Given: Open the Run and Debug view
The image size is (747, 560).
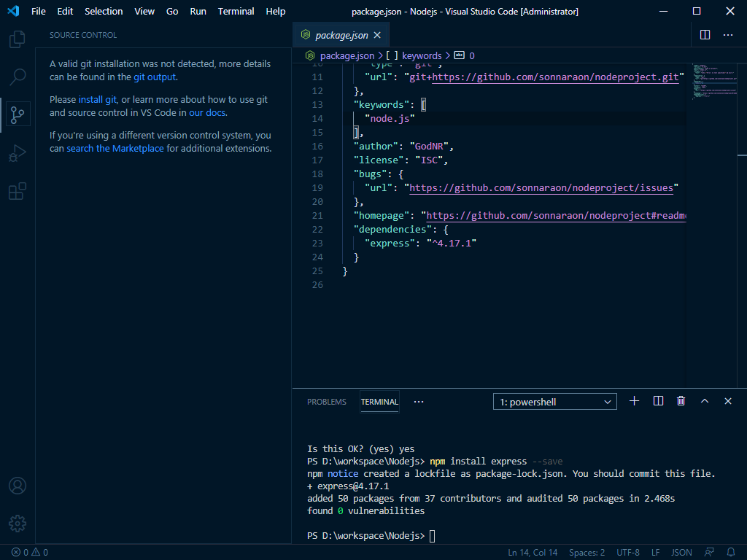Looking at the screenshot, I should [18, 153].
